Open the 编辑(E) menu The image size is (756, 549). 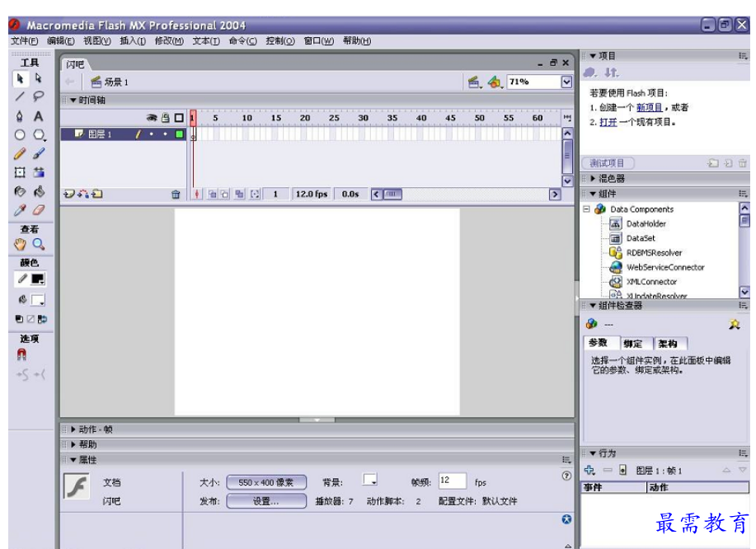coord(61,41)
